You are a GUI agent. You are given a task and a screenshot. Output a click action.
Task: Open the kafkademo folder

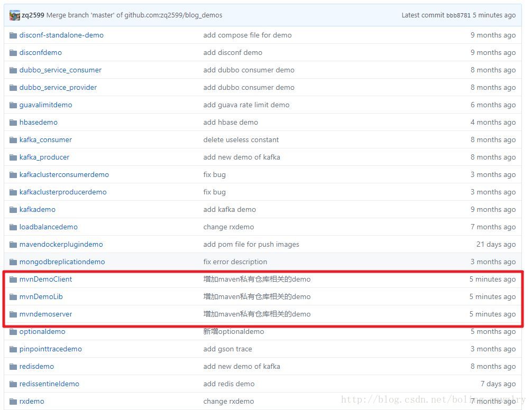(38, 210)
